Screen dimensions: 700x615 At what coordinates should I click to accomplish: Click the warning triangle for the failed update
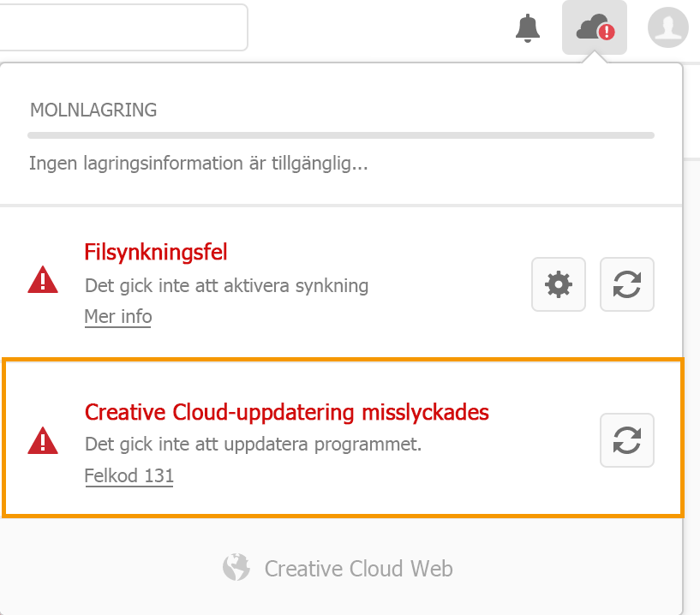point(43,439)
